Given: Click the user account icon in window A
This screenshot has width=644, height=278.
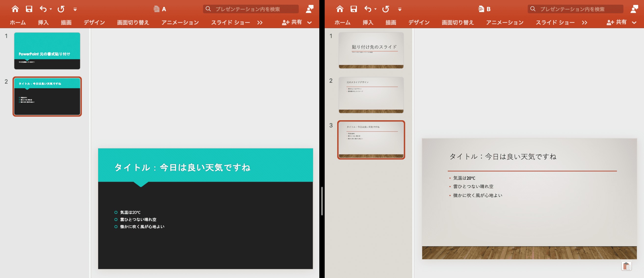Looking at the screenshot, I should coord(309,9).
